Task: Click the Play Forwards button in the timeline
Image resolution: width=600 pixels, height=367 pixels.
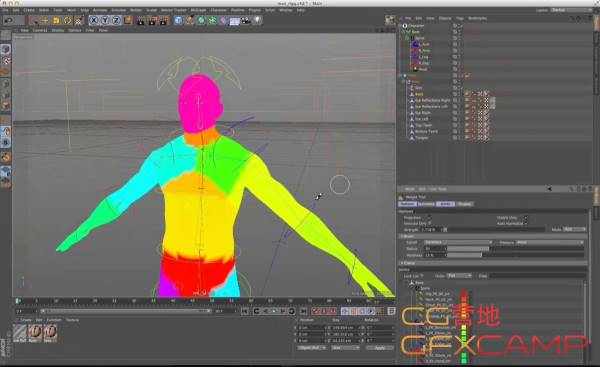Action: 274,311
